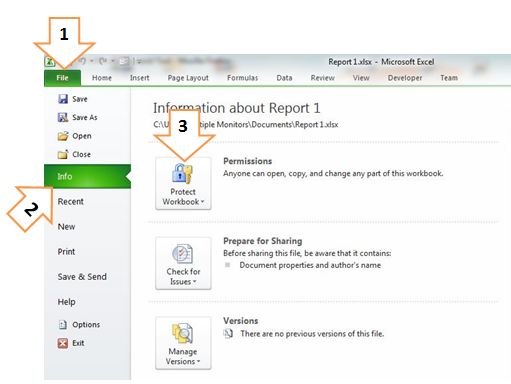Click the red Exit icon
The image size is (511, 384).
pos(63,343)
